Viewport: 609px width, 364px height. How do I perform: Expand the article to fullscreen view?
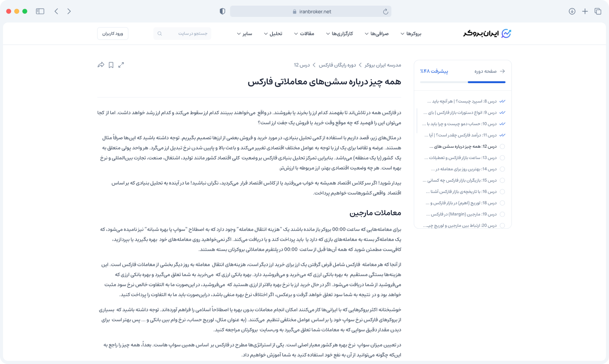pos(121,65)
